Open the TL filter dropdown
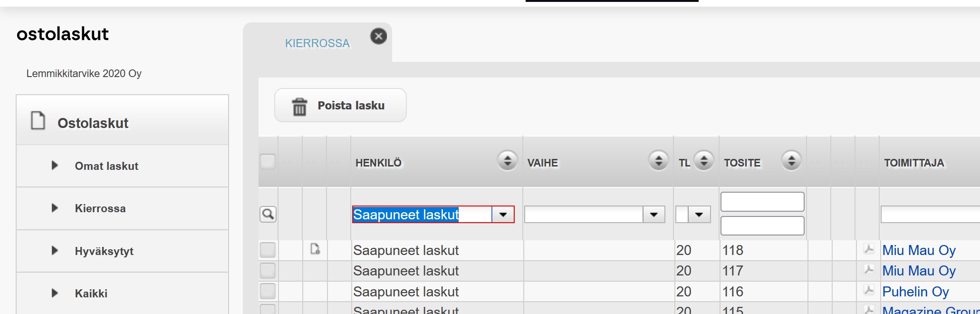The image size is (980, 314). [x=699, y=215]
